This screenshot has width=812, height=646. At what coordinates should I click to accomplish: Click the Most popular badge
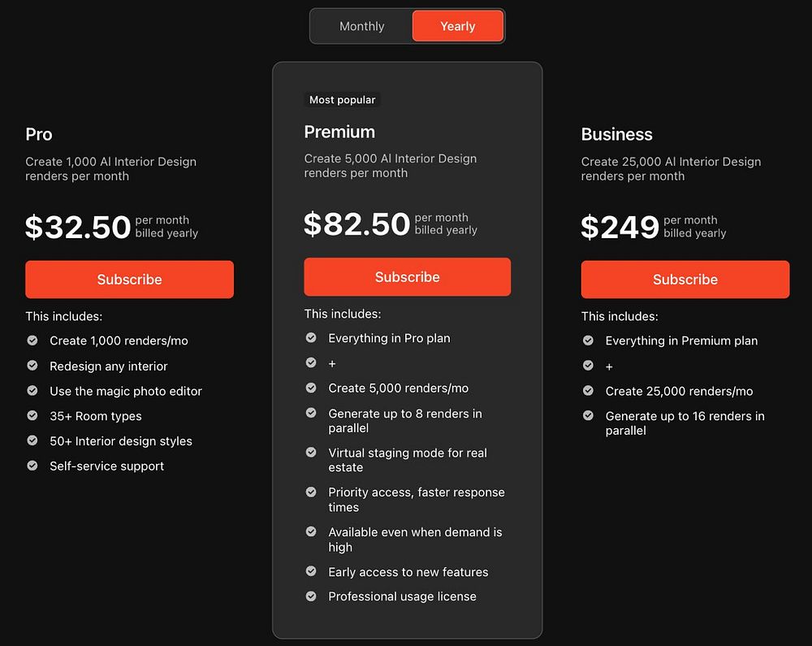pyautogui.click(x=343, y=99)
